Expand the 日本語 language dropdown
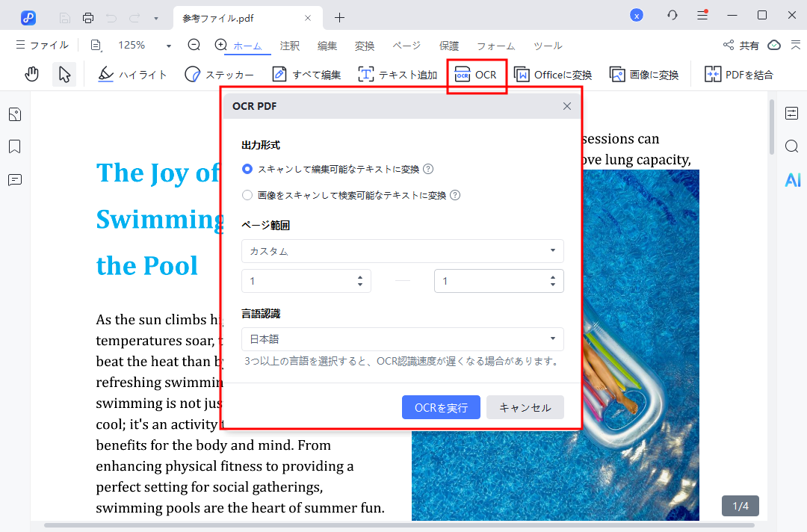The image size is (807, 532). [x=402, y=339]
